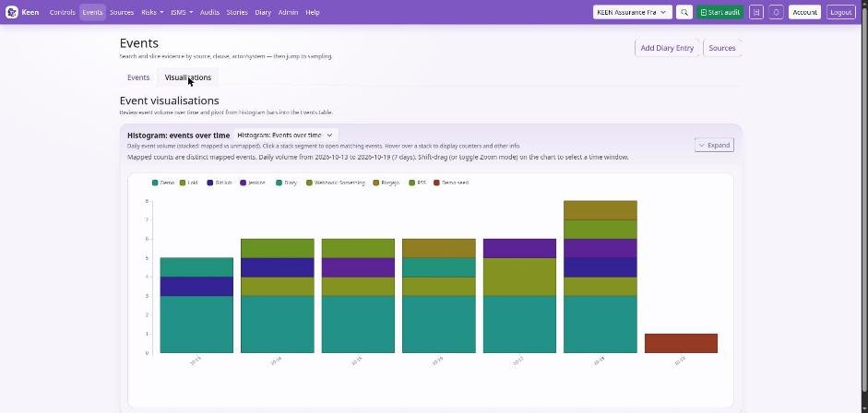
Task: Open the Diary page
Action: coord(263,12)
